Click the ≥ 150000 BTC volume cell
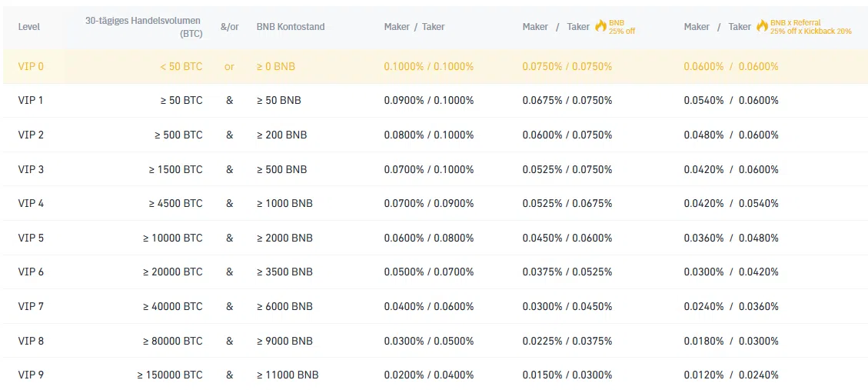868x390 pixels. click(170, 375)
